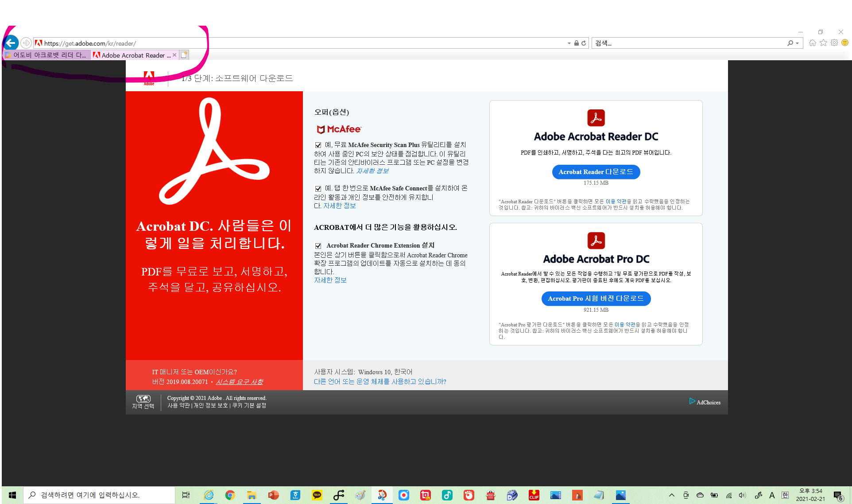Open PowerPoint from the taskbar
The height and width of the screenshot is (504, 852).
(x=273, y=495)
